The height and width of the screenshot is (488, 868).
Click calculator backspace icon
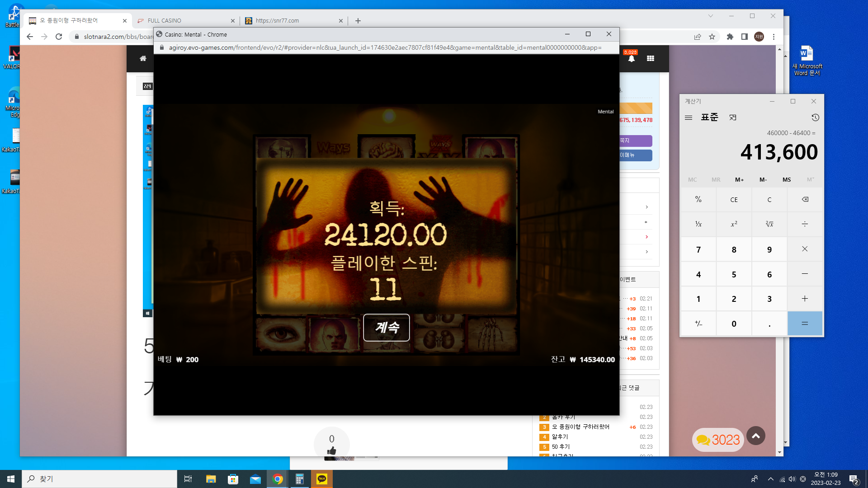click(x=805, y=200)
